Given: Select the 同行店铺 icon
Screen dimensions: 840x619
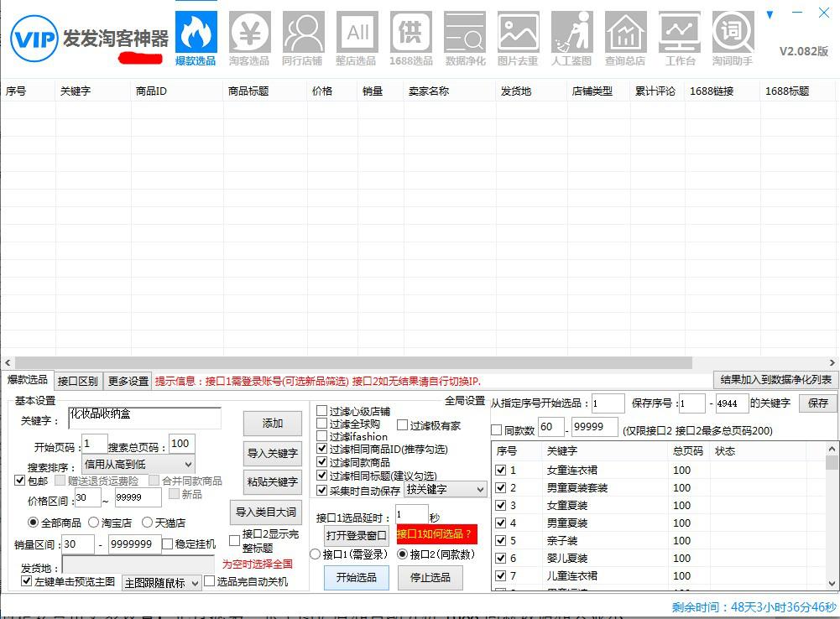Looking at the screenshot, I should [303, 35].
